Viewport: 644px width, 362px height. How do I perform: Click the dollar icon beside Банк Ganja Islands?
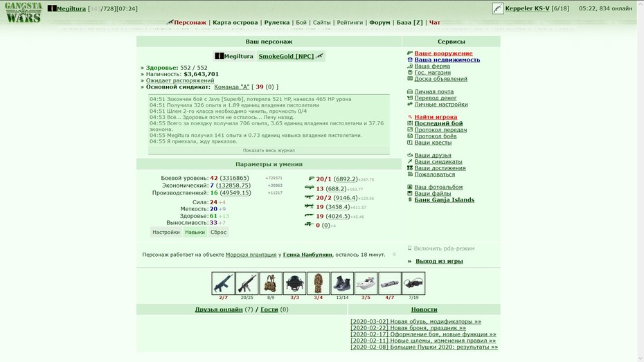click(x=409, y=200)
